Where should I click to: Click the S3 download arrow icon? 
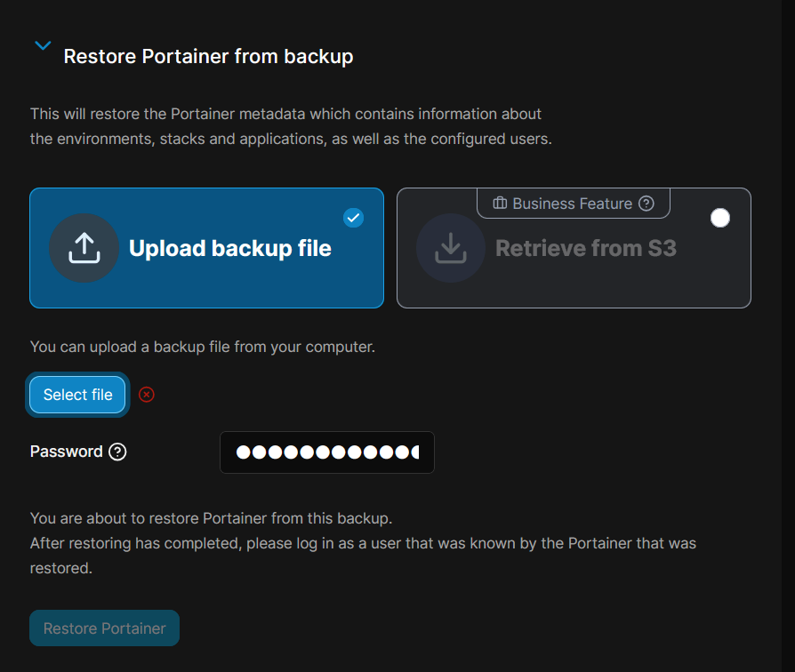click(451, 248)
